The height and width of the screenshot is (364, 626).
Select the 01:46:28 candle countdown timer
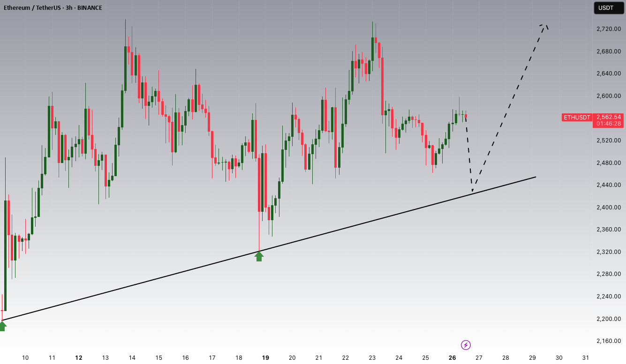point(609,124)
